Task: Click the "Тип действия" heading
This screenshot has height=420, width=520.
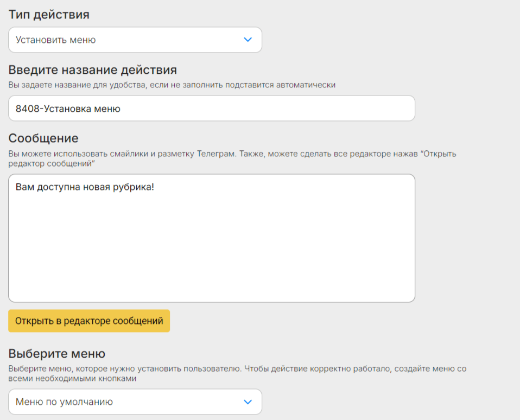Action: [x=49, y=15]
